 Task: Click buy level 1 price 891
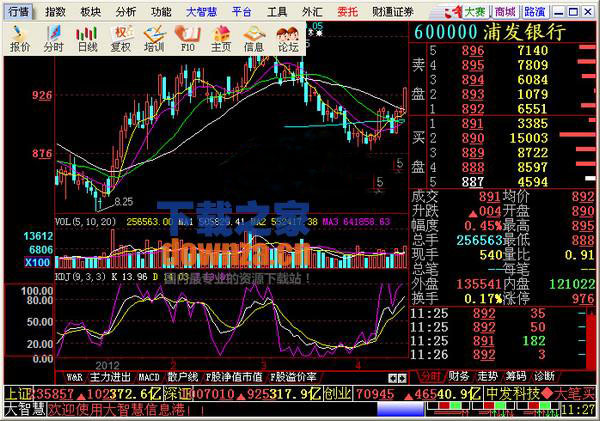click(x=473, y=124)
